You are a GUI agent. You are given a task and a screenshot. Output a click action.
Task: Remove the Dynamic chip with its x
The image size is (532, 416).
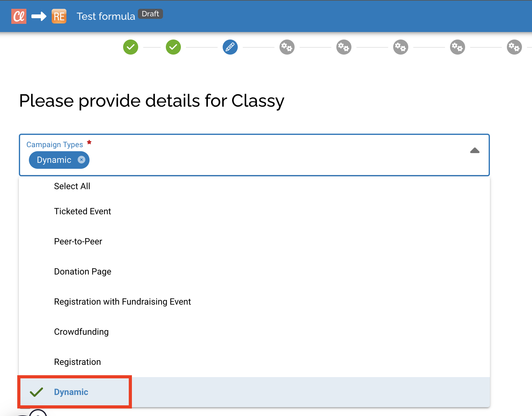point(81,160)
